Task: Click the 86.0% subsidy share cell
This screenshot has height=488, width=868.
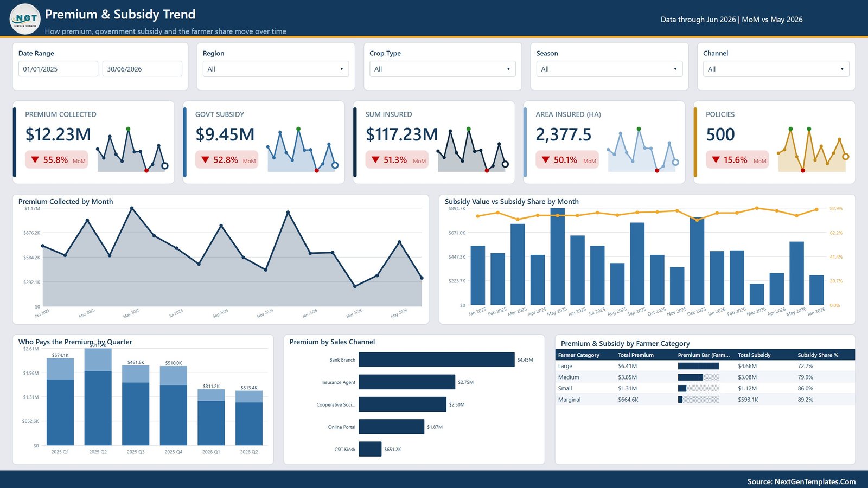Action: point(806,388)
